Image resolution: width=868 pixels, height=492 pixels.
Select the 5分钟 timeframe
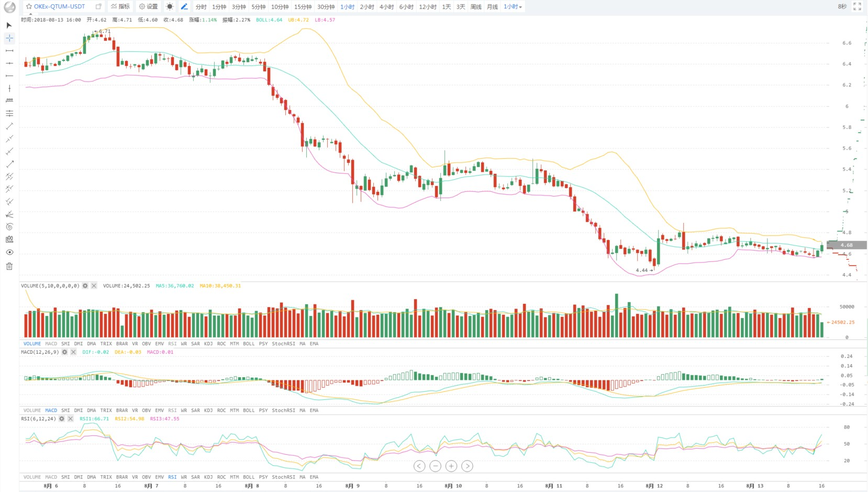click(x=259, y=7)
